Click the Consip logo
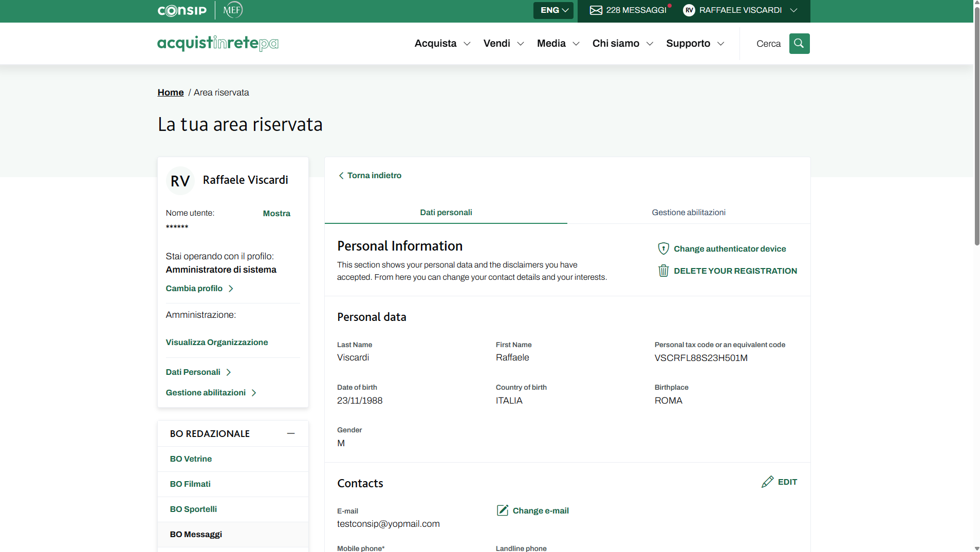Image resolution: width=980 pixels, height=552 pixels. click(182, 10)
